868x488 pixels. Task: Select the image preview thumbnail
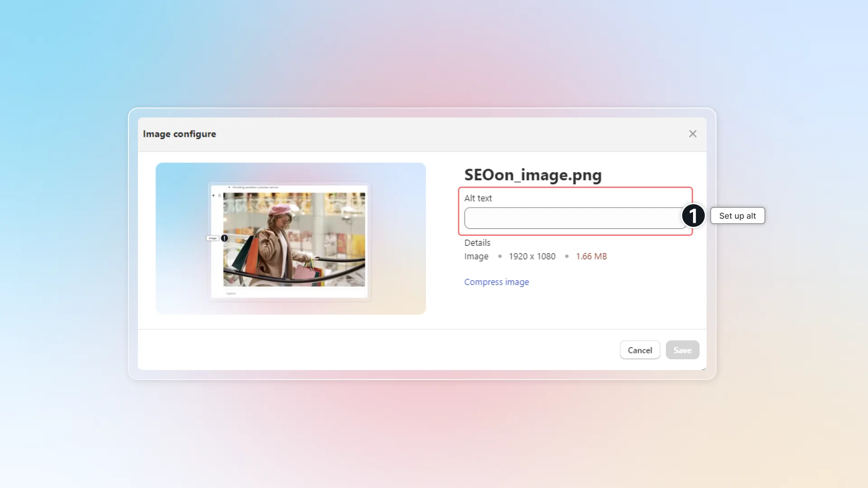291,239
